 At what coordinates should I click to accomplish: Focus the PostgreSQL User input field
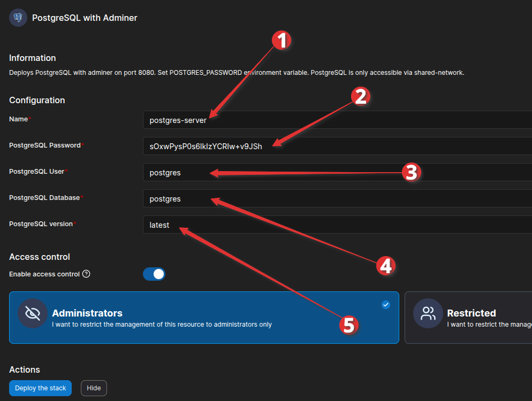pos(337,172)
